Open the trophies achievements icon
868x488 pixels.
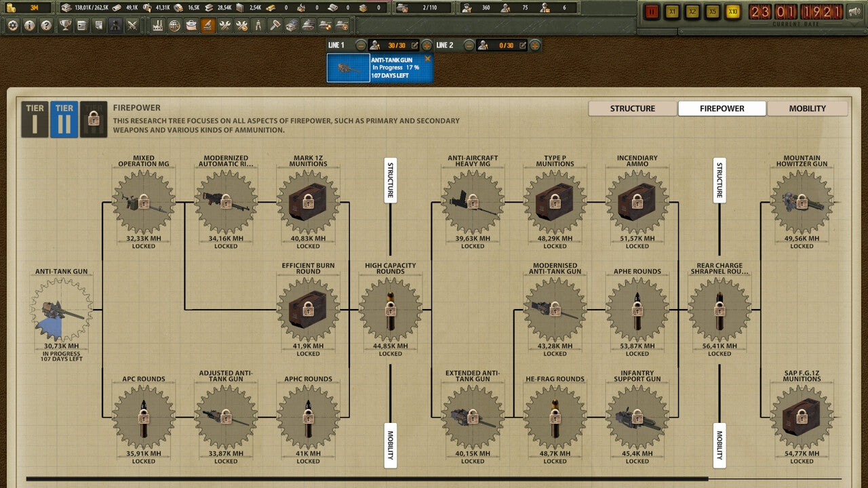click(x=65, y=26)
